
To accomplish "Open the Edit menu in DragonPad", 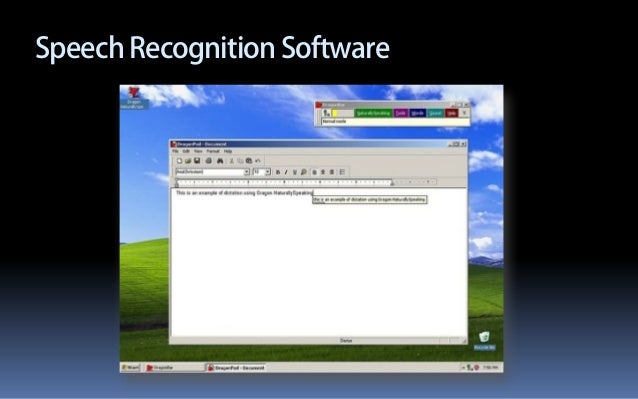I will 186,151.
